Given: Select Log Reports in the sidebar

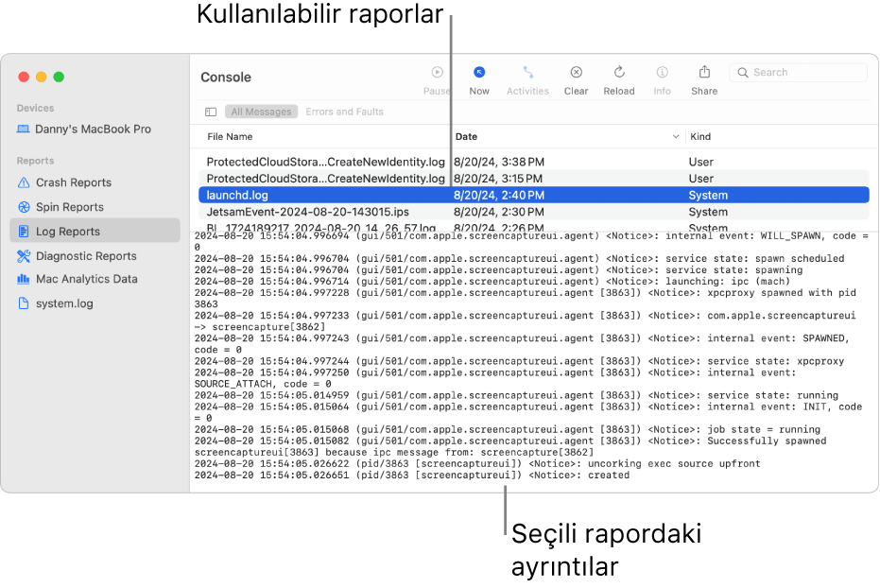Looking at the screenshot, I should tap(95, 232).
